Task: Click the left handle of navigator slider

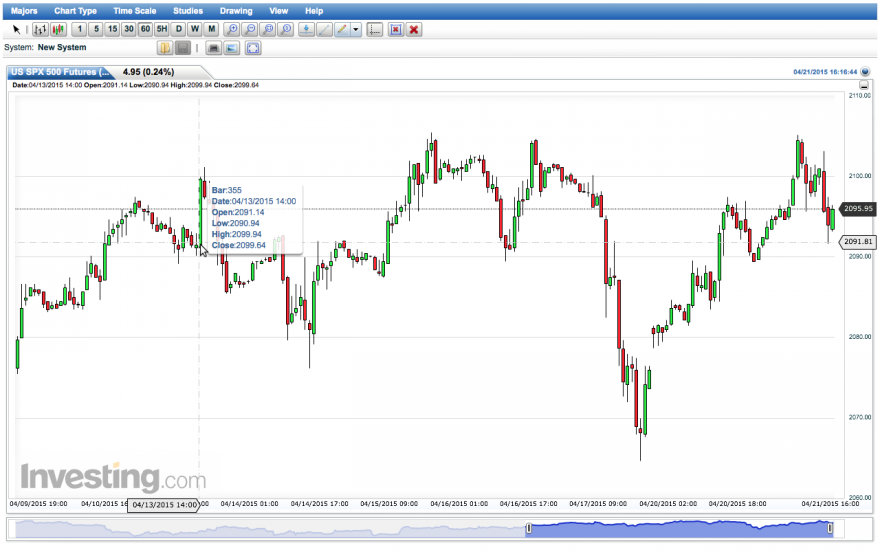Action: tap(528, 528)
